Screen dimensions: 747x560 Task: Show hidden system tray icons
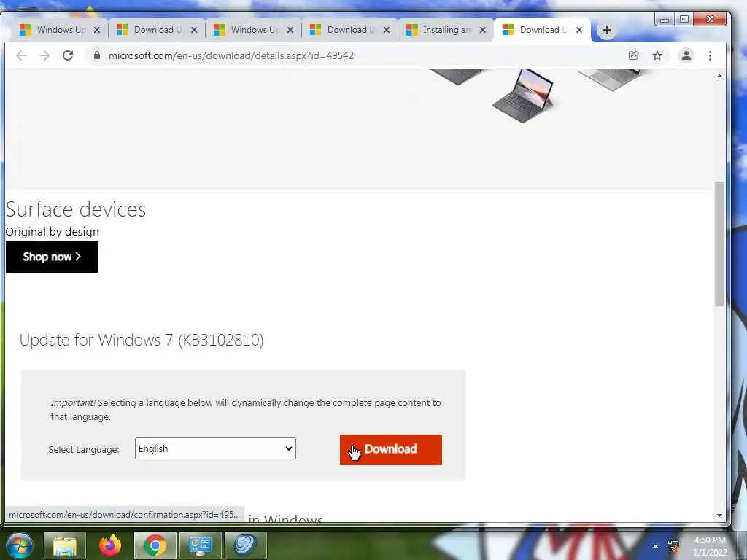tap(656, 546)
